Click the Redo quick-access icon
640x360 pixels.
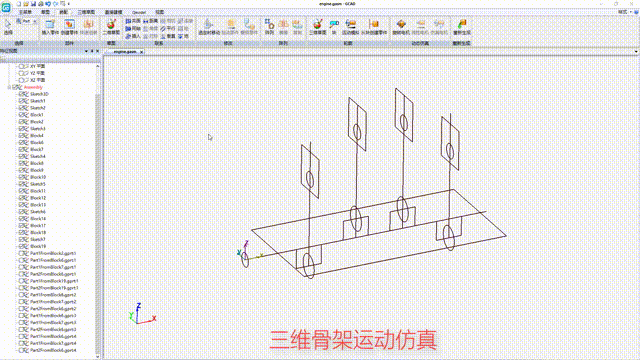[x=55, y=4]
